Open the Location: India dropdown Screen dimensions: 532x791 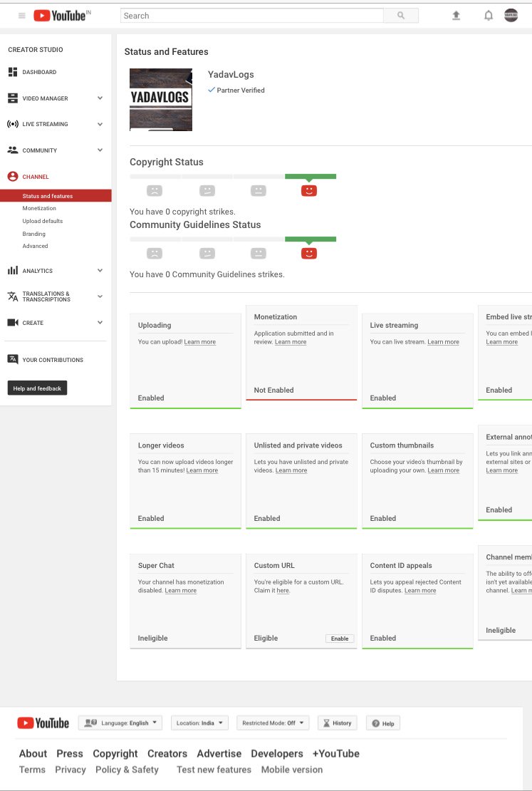point(199,723)
